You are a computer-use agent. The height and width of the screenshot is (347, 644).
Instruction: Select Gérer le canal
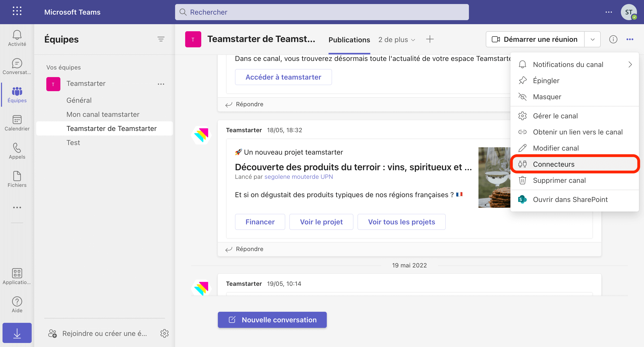[575, 116]
